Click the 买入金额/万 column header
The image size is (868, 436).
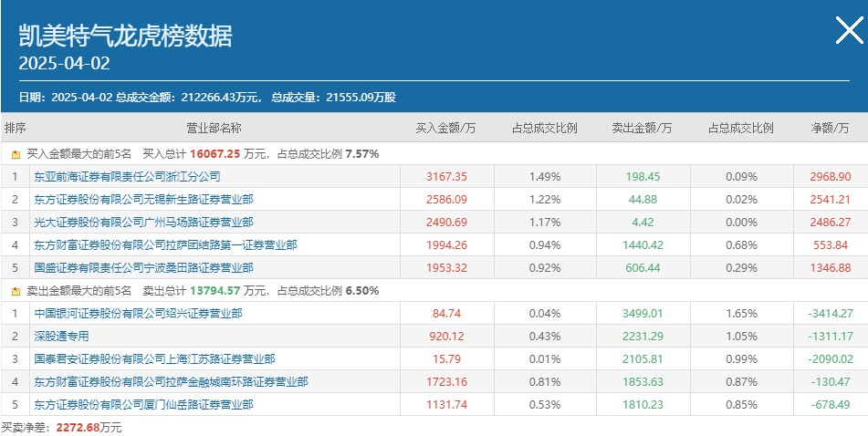(x=446, y=128)
